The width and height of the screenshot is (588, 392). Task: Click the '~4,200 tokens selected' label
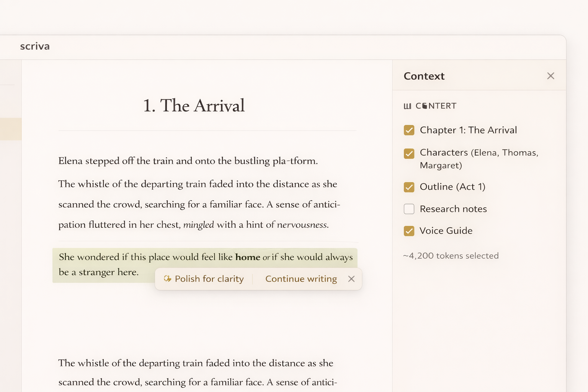451,256
